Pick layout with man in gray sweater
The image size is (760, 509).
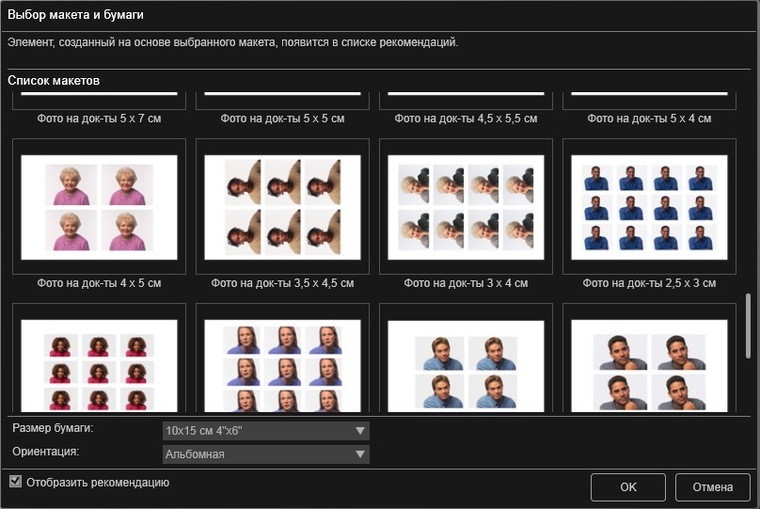coord(649,360)
